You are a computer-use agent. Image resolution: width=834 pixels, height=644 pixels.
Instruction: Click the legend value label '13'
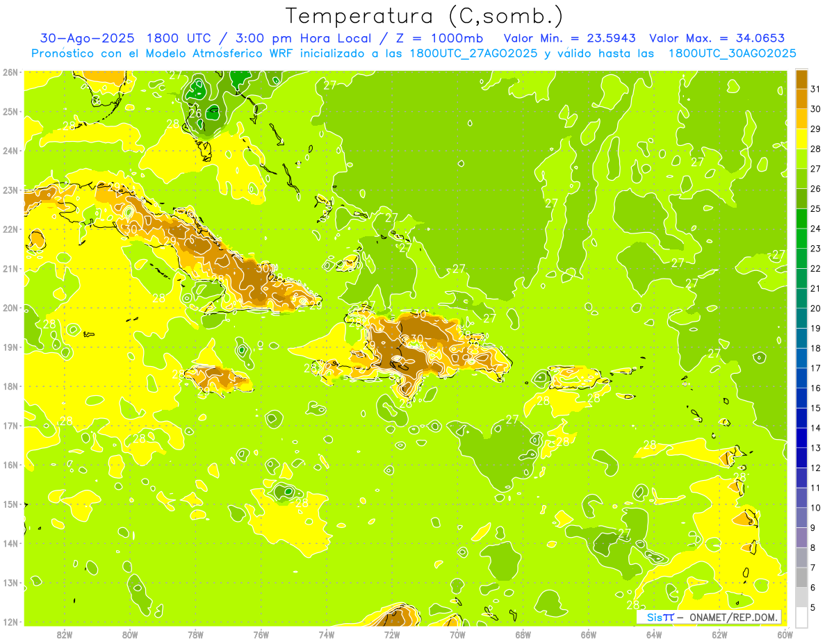tap(815, 448)
